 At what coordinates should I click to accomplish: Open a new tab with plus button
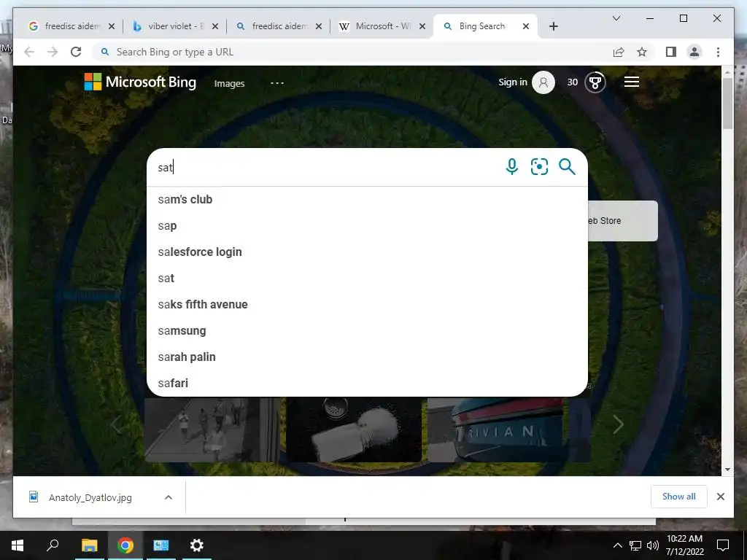pyautogui.click(x=553, y=26)
